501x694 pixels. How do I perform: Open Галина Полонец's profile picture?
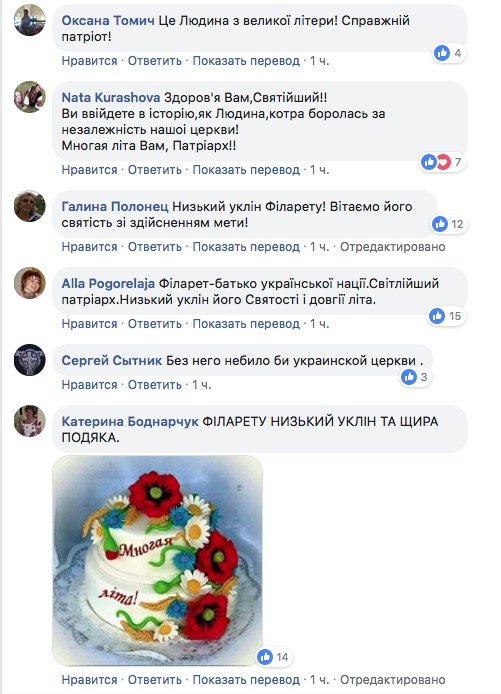[30, 206]
